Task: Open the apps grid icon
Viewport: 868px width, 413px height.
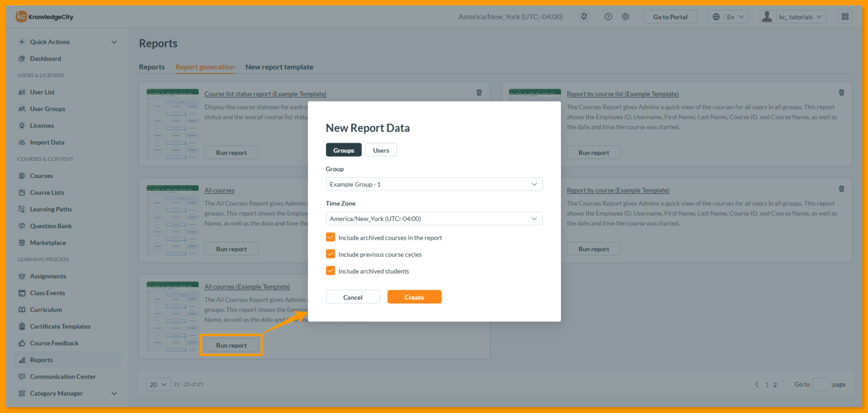Action: [845, 17]
